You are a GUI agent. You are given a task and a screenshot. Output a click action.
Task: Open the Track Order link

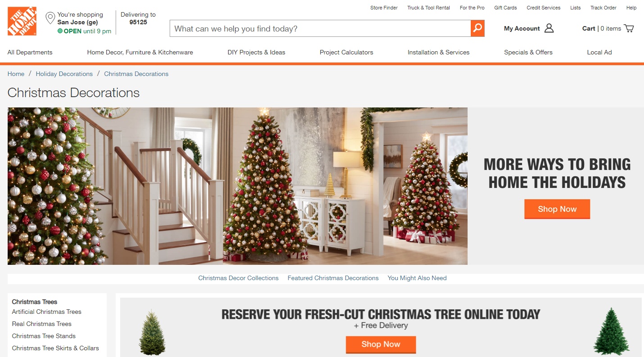(x=603, y=8)
